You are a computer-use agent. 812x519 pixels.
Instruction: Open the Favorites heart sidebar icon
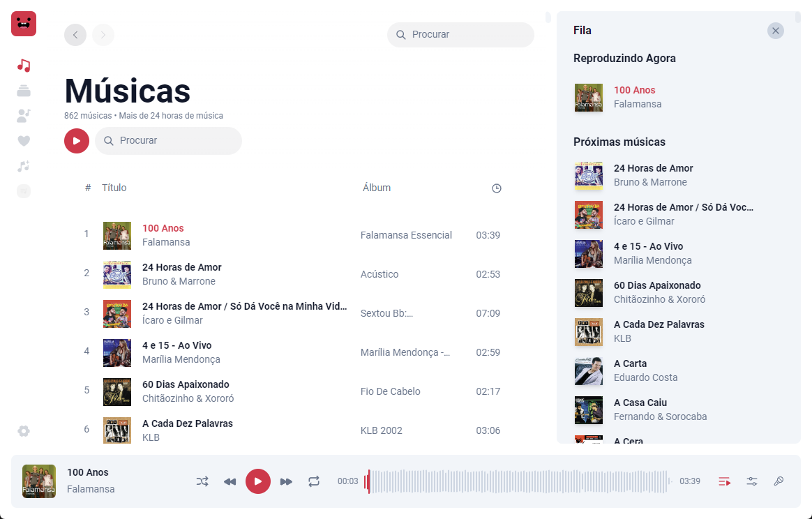pyautogui.click(x=24, y=140)
